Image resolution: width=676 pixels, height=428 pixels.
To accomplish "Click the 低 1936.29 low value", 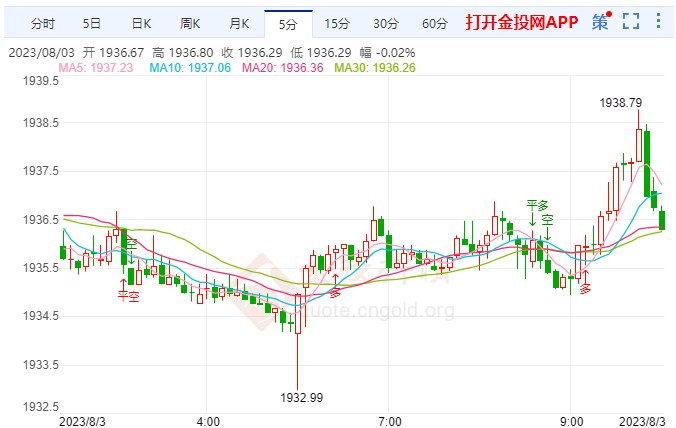I will click(x=321, y=53).
